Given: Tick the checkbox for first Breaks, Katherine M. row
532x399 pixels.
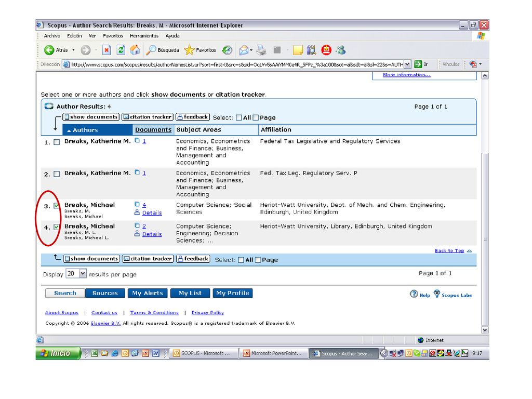Looking at the screenshot, I should coord(57,142).
